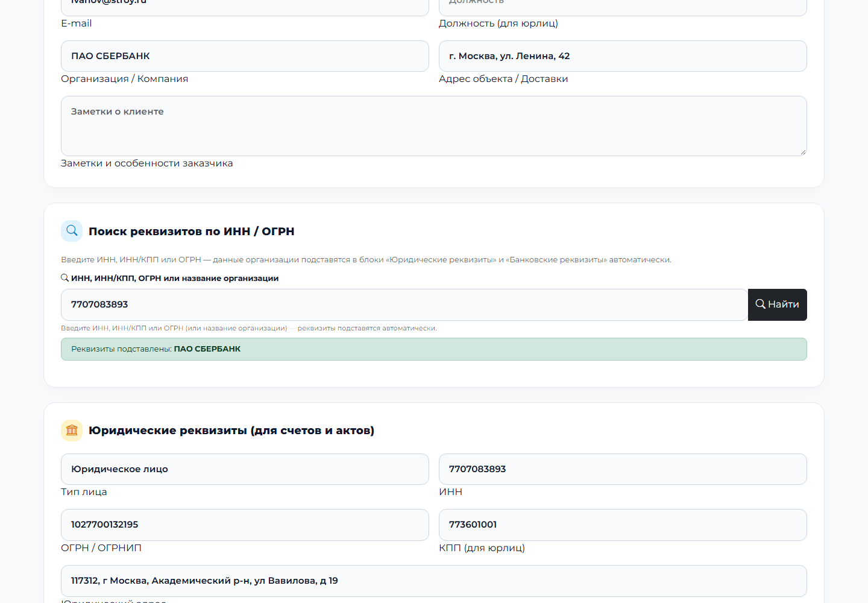The width and height of the screenshot is (868, 603).
Task: Click the label Должность (для юрлиц)
Action: click(498, 24)
